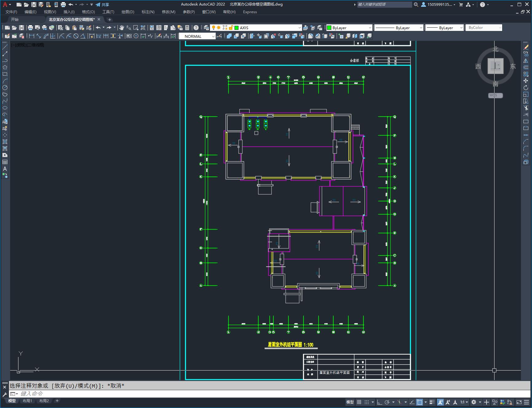Toggle clean screen mode
Screen dimensions: 532x408
pyautogui.click(x=519, y=402)
